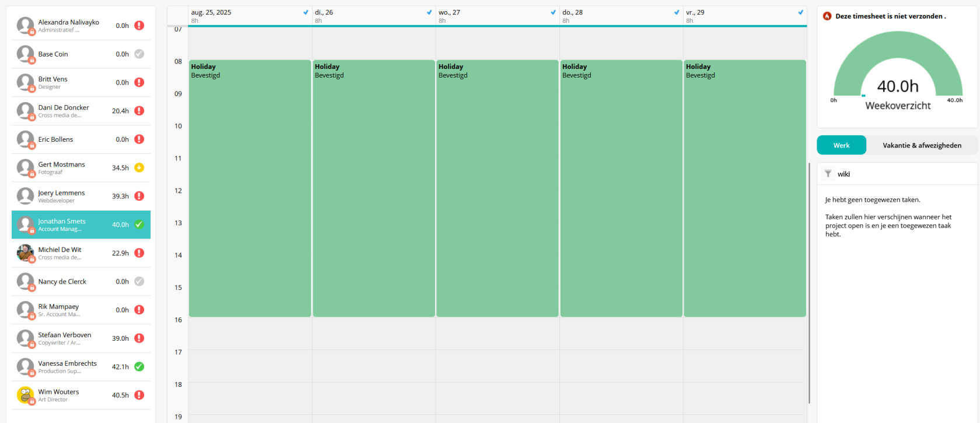The height and width of the screenshot is (423, 980).
Task: Click the red alert icon for Alexandra Nalivayko
Action: [x=139, y=26]
